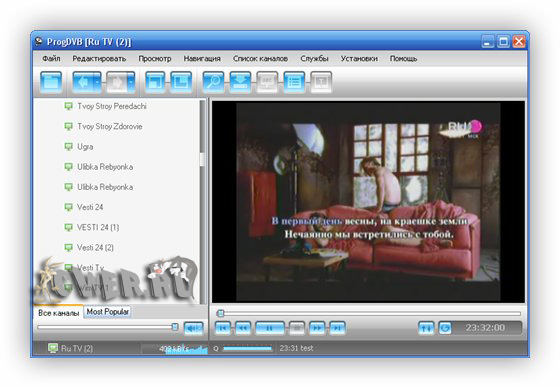The height and width of the screenshot is (388, 560).
Task: Click the 23:31 test status text
Action: point(296,348)
